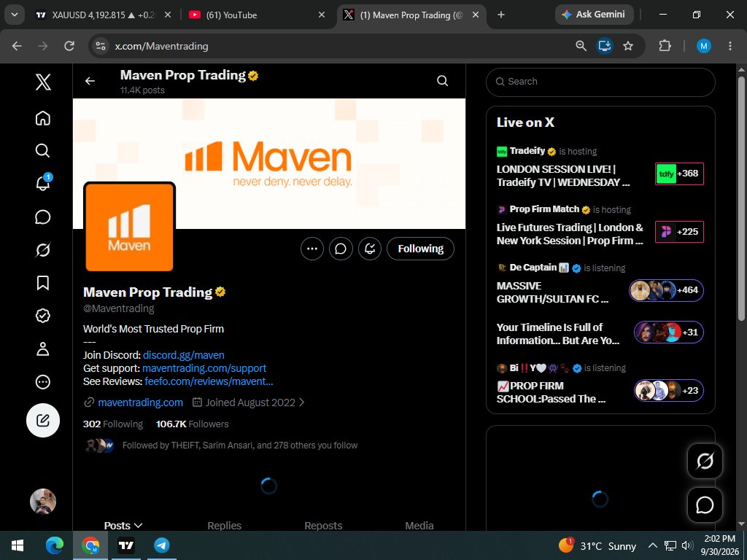Open Telegram from the taskbar

coord(162,545)
